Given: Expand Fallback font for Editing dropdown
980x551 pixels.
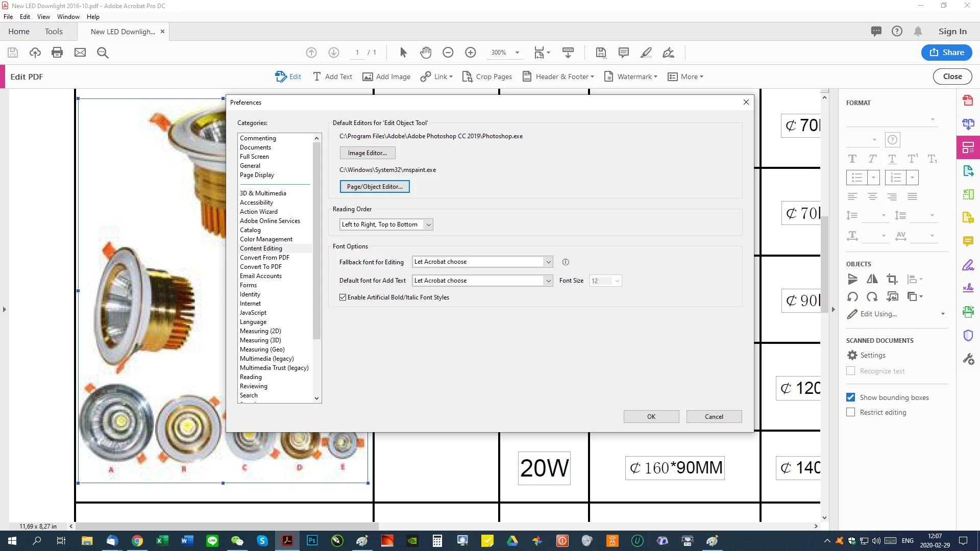Looking at the screenshot, I should coord(548,262).
